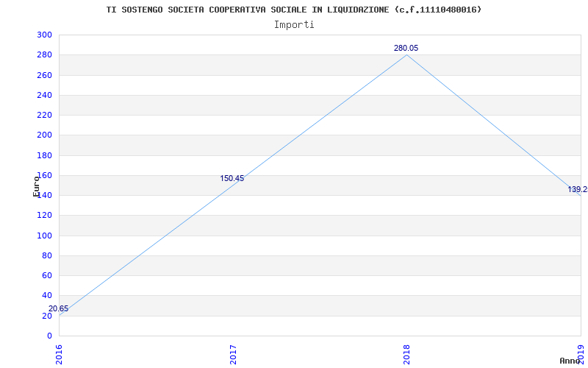Click the 180 y-axis tick label

[44, 155]
